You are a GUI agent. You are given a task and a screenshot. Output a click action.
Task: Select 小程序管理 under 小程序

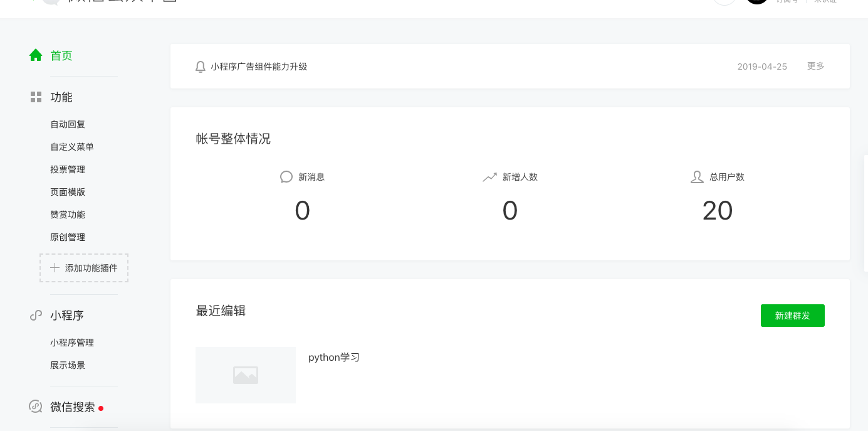click(x=72, y=342)
